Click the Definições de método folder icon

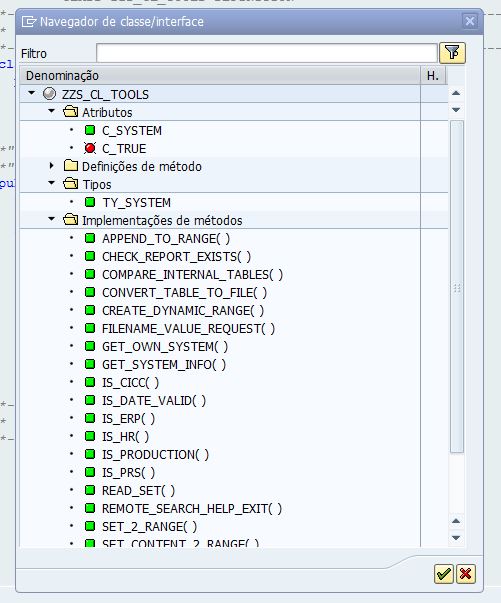71,166
